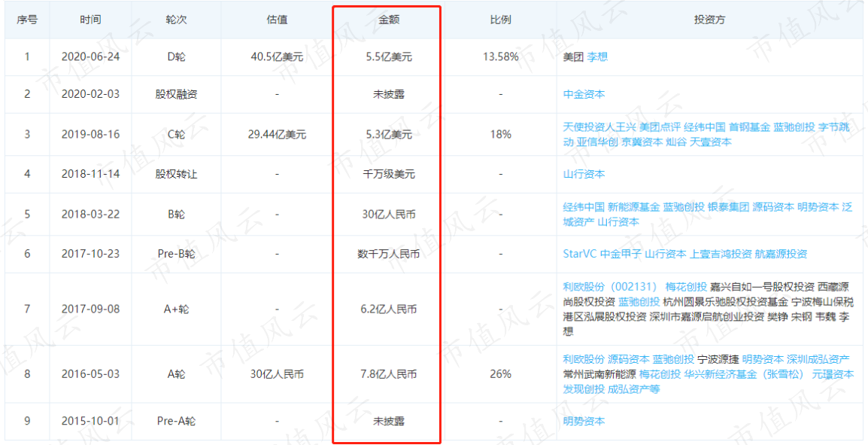Viewport: 868px width, 445px height.
Task: Select the 投资方 column header
Action: (710, 20)
